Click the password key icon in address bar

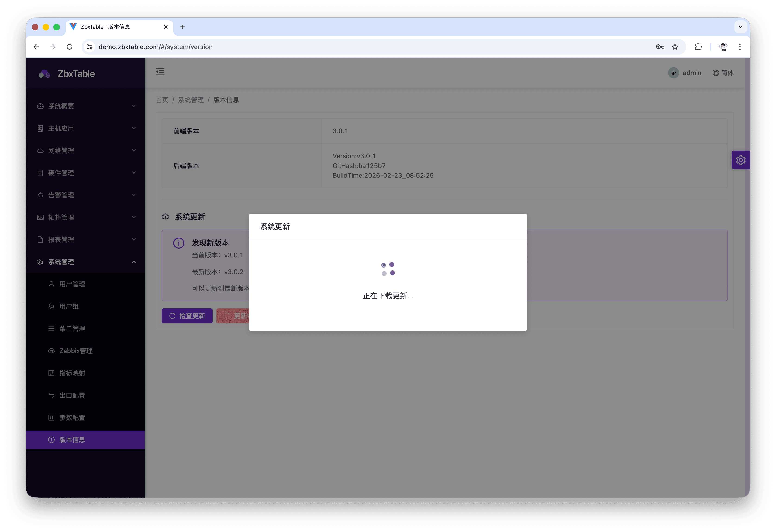(x=660, y=47)
